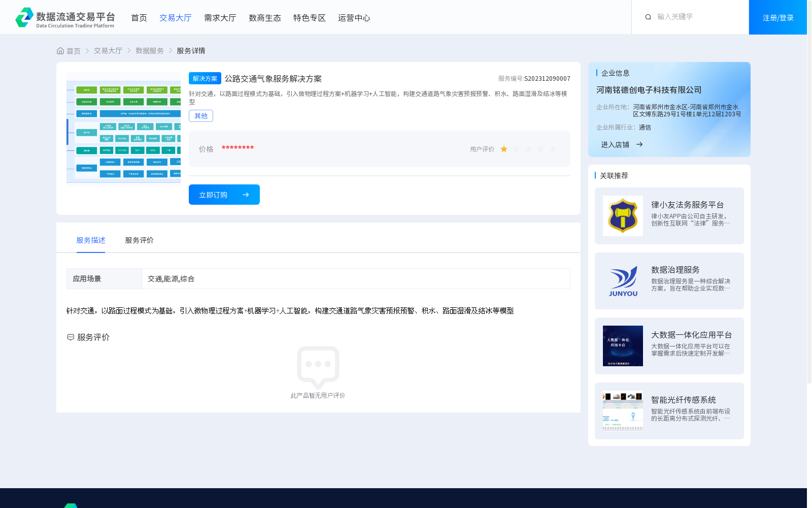The height and width of the screenshot is (508, 812).
Task: Click the platform logo in the header
Action: pos(65,18)
